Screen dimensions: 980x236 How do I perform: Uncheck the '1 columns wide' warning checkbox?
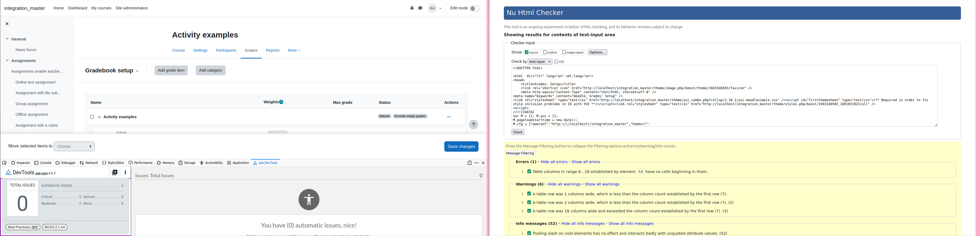tap(529, 194)
